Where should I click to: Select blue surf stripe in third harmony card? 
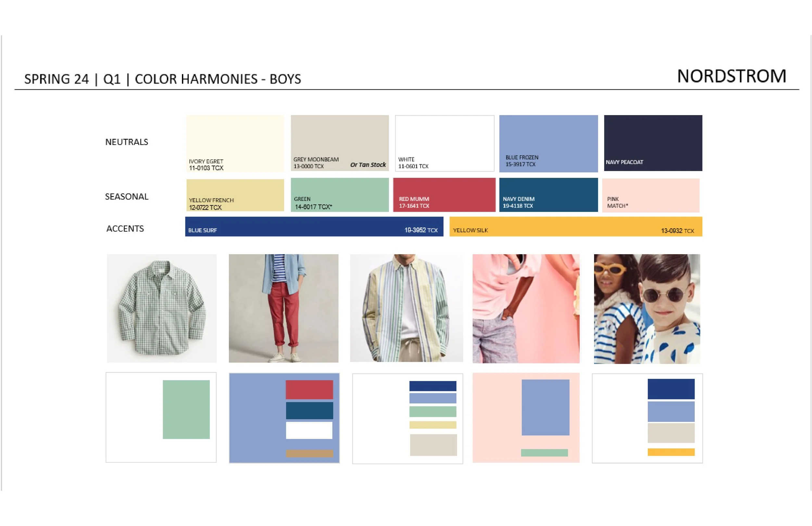(x=433, y=386)
